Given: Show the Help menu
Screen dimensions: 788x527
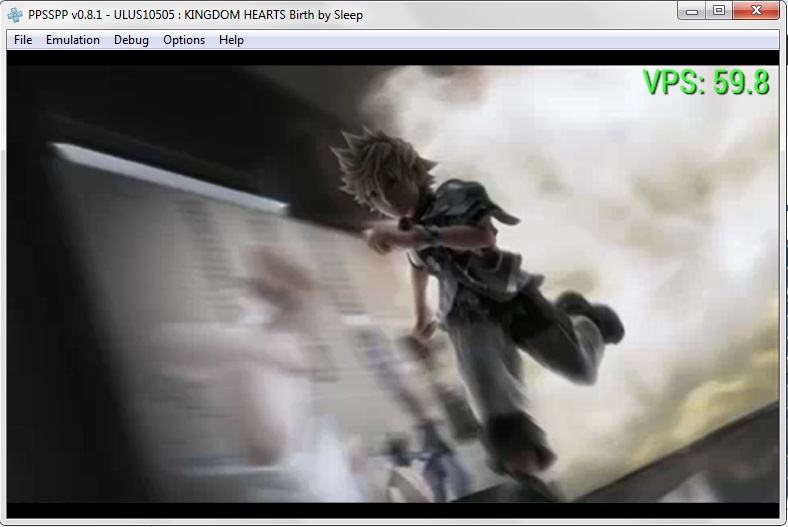Looking at the screenshot, I should [231, 40].
